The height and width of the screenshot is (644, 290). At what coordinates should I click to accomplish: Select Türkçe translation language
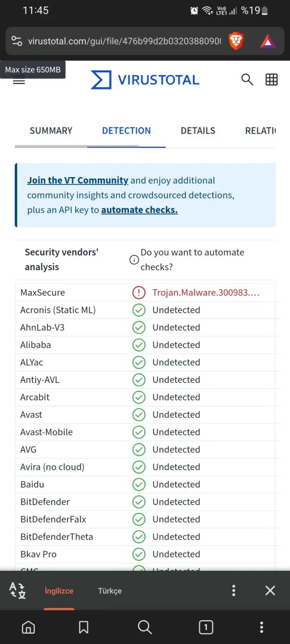(110, 590)
